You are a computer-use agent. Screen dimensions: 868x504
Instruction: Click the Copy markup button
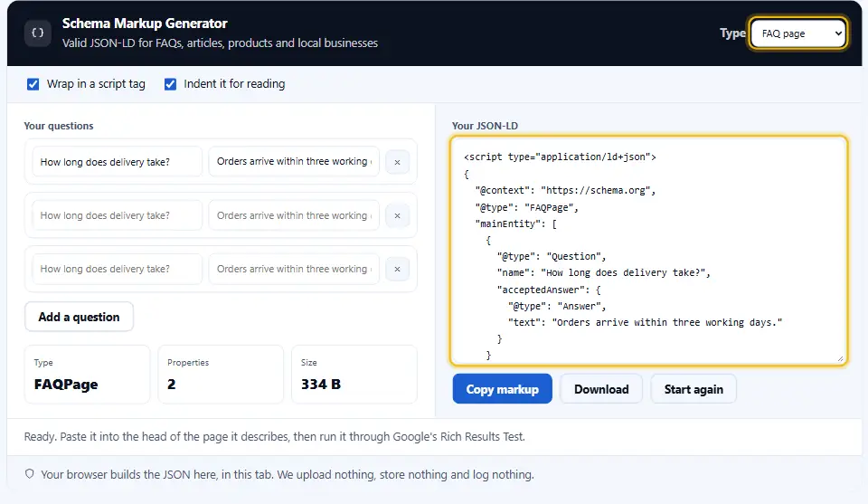tap(502, 389)
